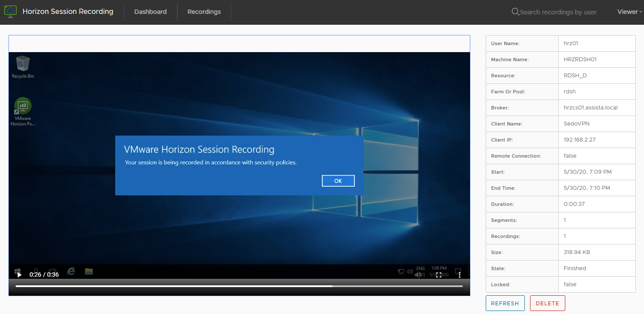Click the video time display 0:26 / 0:36
Screen dimensions: 644x314
44,274
